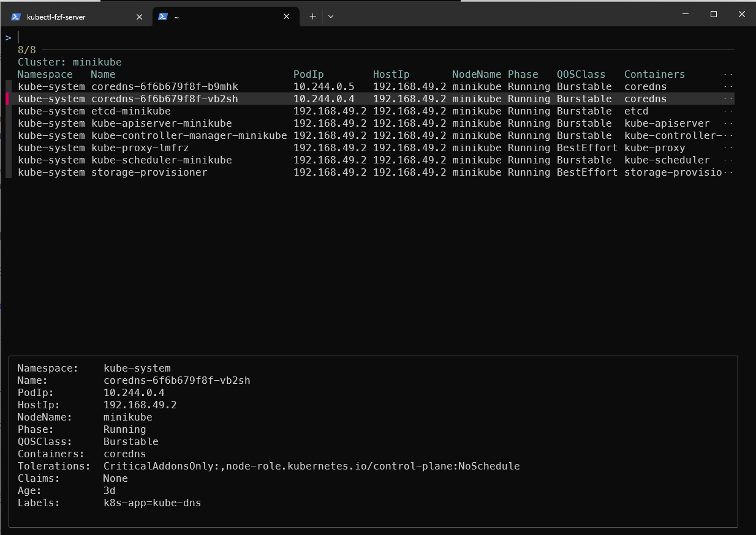
Task: Click the preview Name value coredns-6f6b679f8f-vb2sh
Action: point(177,380)
